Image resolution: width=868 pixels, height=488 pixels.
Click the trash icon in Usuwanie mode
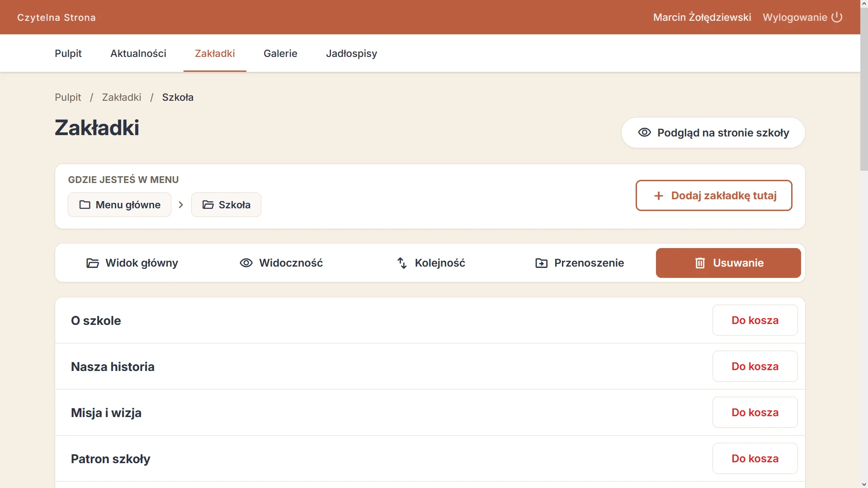coord(700,263)
